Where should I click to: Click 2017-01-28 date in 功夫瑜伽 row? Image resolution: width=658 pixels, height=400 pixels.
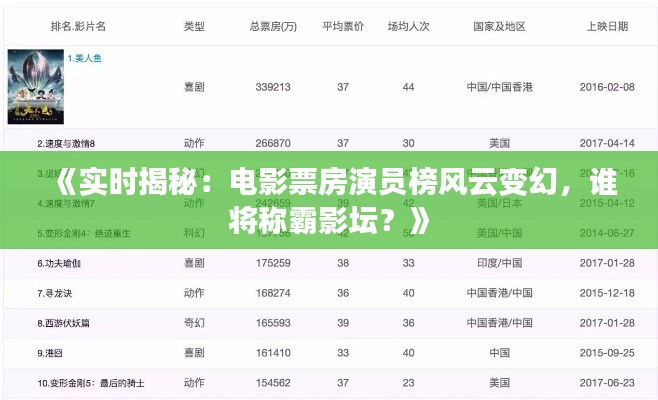pos(607,263)
